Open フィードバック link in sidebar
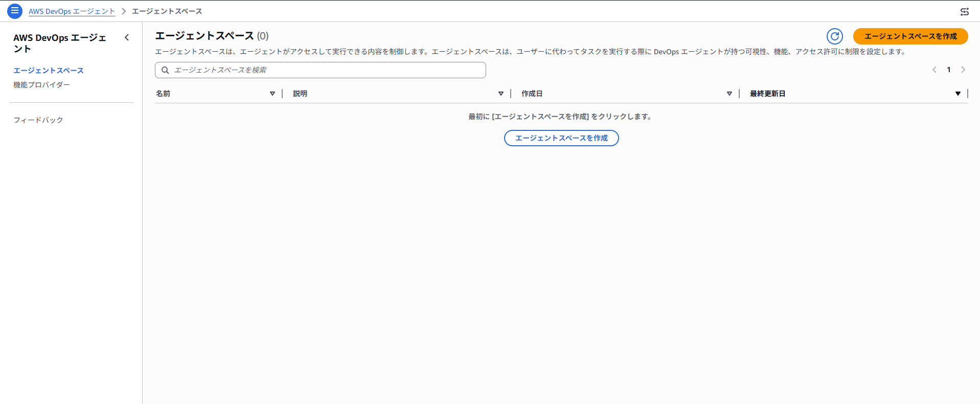Image resolution: width=980 pixels, height=404 pixels. click(x=38, y=120)
